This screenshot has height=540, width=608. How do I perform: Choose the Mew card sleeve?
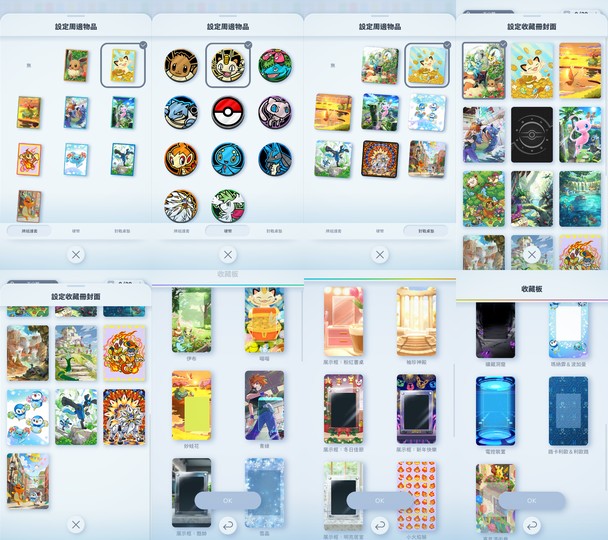click(x=123, y=112)
